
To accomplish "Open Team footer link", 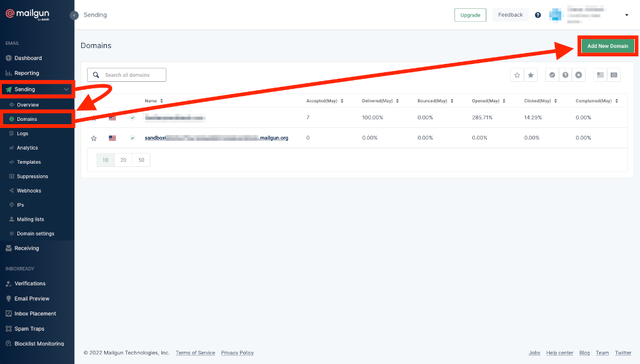I will tap(602, 353).
